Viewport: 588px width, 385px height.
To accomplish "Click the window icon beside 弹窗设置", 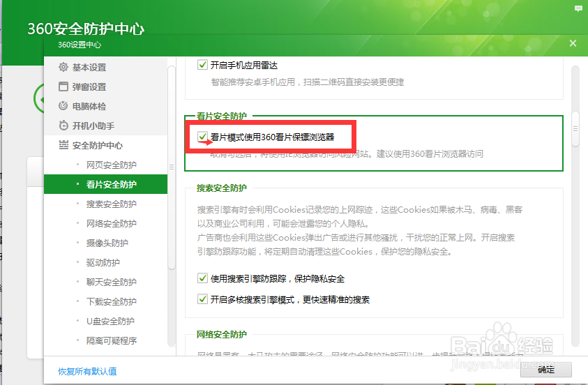I will pos(63,86).
